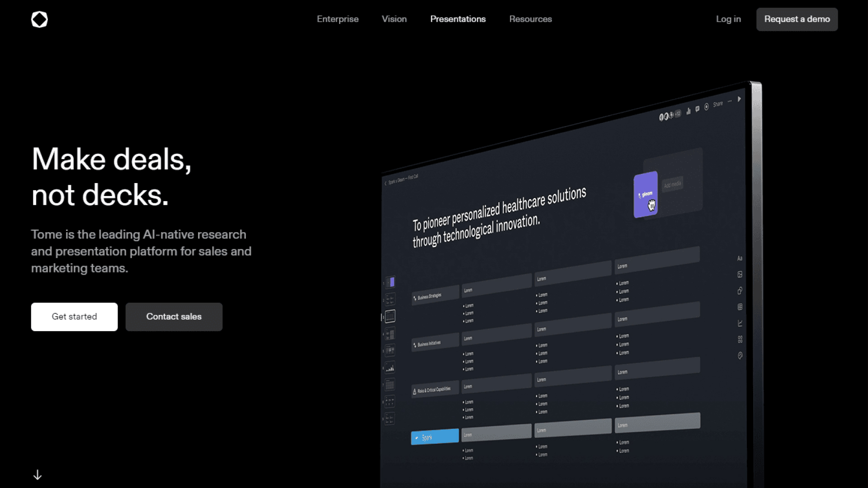
Task: Click the Share button in toolbar
Action: (x=719, y=106)
